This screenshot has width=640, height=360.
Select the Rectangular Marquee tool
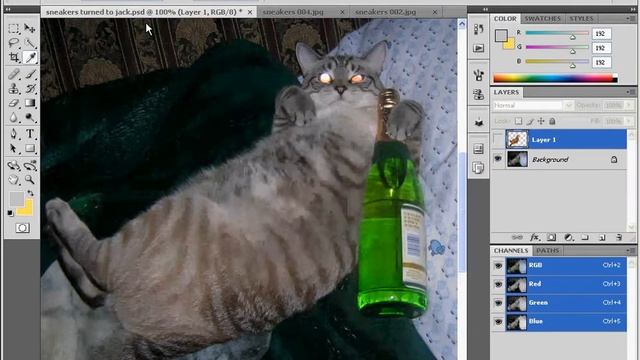click(x=14, y=29)
